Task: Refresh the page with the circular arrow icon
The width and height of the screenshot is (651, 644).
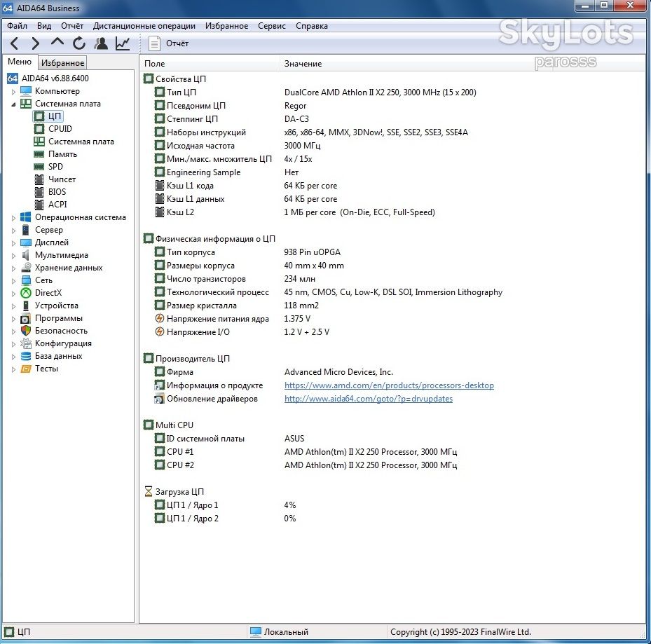Action: 79,43
